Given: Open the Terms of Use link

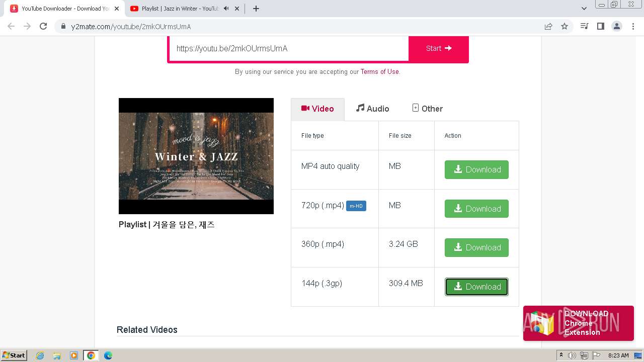Looking at the screenshot, I should click(x=380, y=72).
